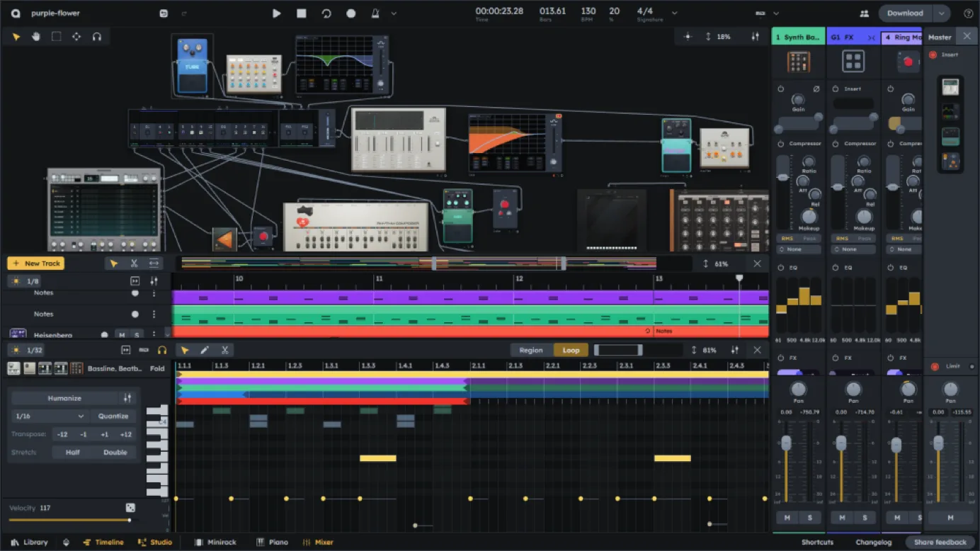Toggle Compressor power on Synth Ba.. channel
Image resolution: width=980 pixels, height=551 pixels.
point(781,144)
